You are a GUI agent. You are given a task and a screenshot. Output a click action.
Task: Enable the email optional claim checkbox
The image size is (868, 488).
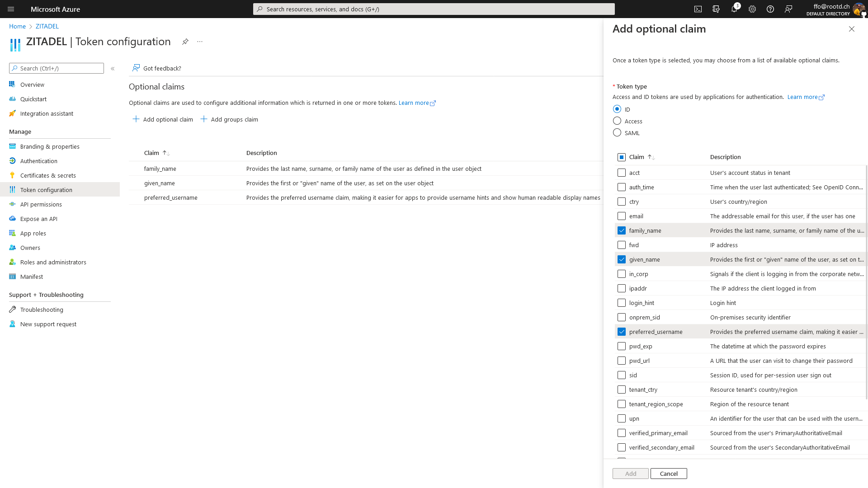(x=621, y=216)
